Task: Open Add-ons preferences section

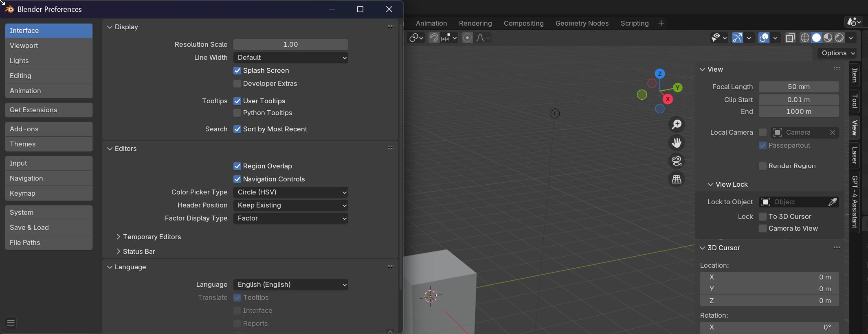Action: (49, 129)
